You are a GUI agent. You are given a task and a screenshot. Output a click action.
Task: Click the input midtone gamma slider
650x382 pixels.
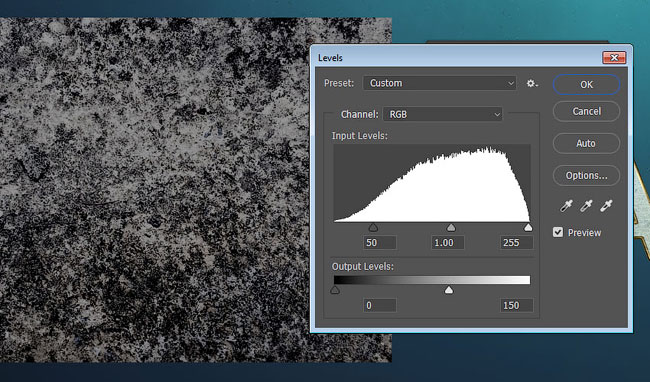[451, 227]
